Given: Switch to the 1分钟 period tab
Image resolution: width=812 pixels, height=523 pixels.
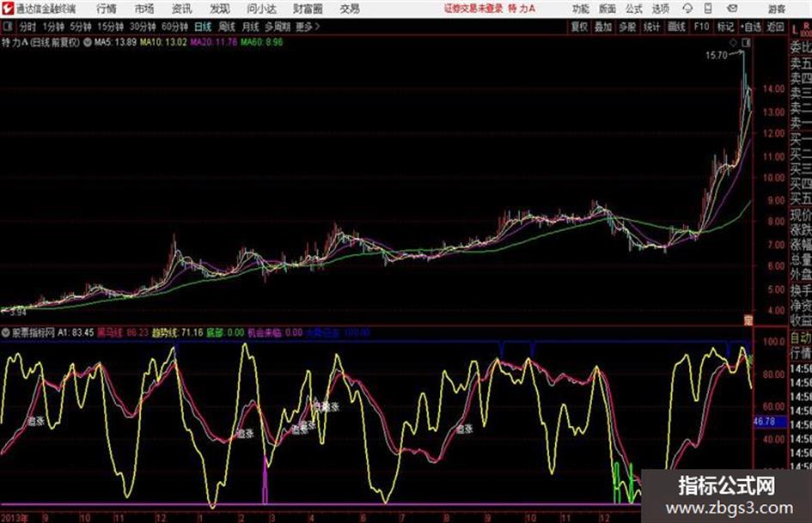Looking at the screenshot, I should [52, 27].
